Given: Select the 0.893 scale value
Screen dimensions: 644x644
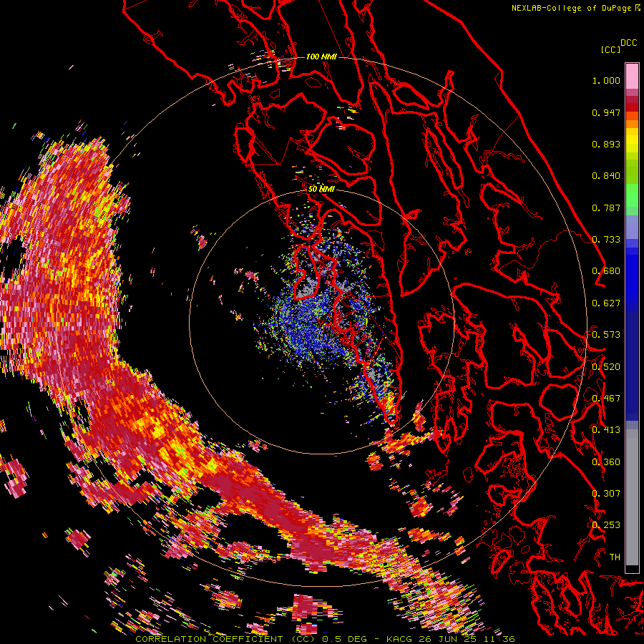Looking at the screenshot, I should click(x=606, y=144).
